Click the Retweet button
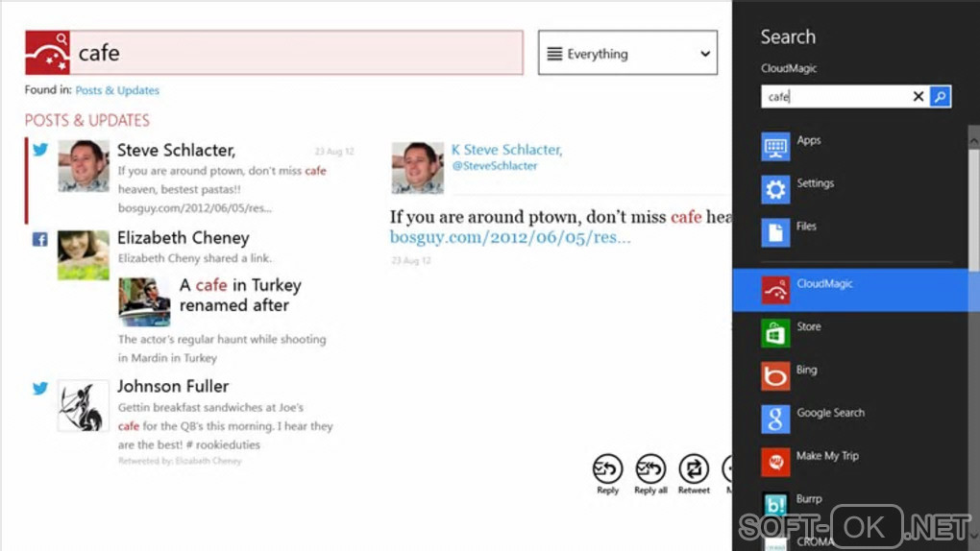 694,475
